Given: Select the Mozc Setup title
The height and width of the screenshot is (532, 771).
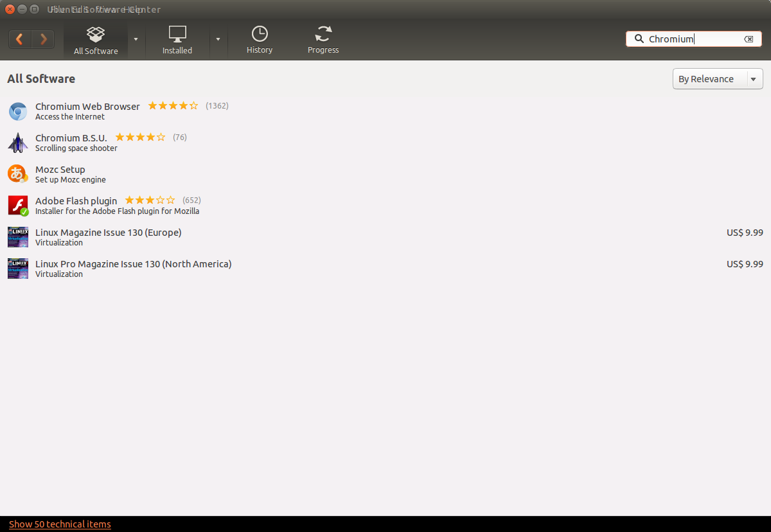Looking at the screenshot, I should coord(60,170).
